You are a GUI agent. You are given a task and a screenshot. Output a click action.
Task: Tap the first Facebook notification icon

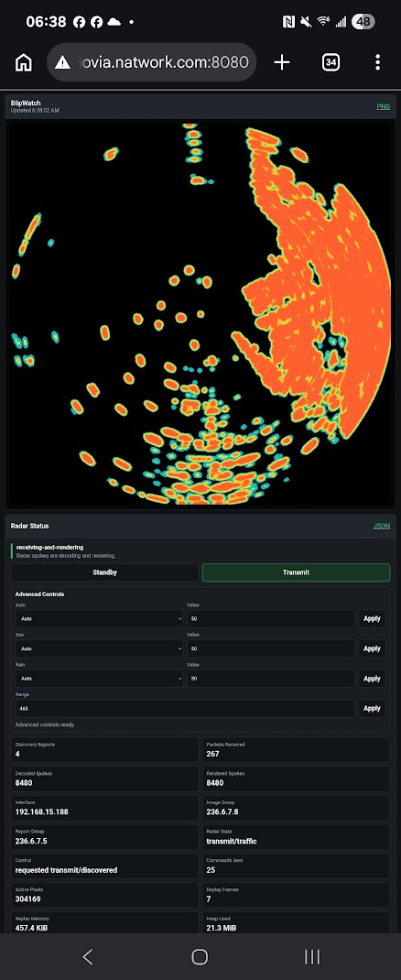pos(79,22)
